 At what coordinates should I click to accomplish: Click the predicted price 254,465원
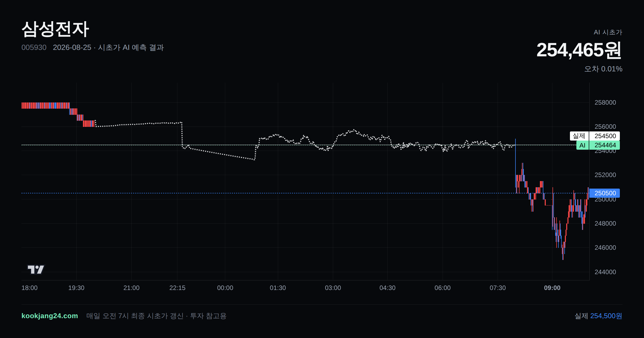pyautogui.click(x=579, y=50)
